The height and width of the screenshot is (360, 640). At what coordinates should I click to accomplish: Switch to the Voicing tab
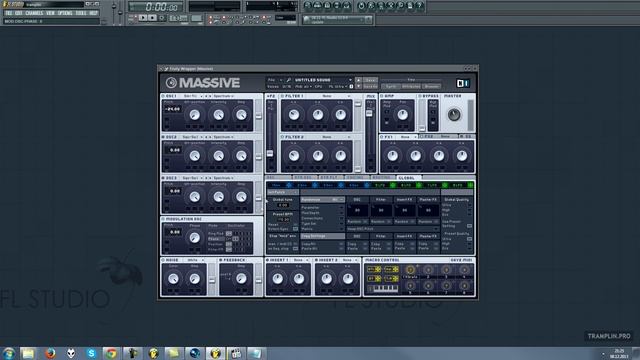click(x=355, y=178)
